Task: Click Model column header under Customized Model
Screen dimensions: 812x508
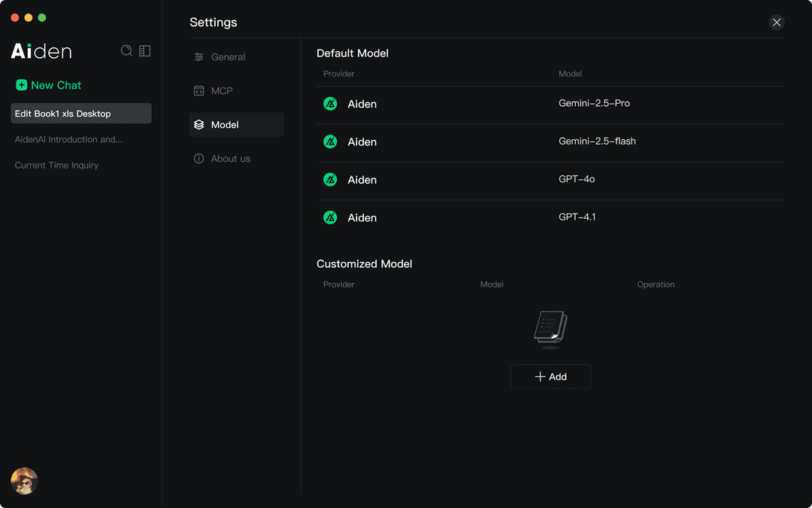Action: pos(492,284)
